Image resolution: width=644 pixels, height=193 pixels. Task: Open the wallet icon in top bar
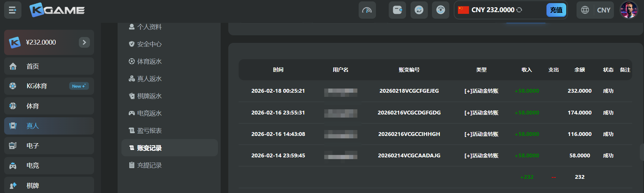pos(397,10)
